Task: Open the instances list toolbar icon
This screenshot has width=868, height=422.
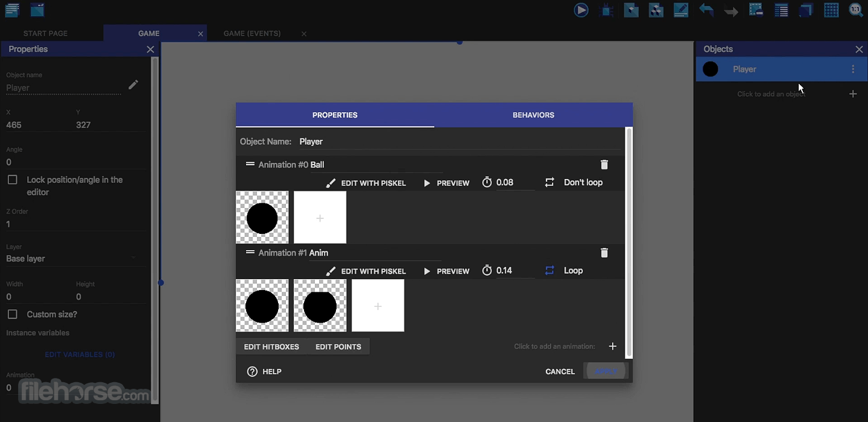Action: click(x=781, y=10)
